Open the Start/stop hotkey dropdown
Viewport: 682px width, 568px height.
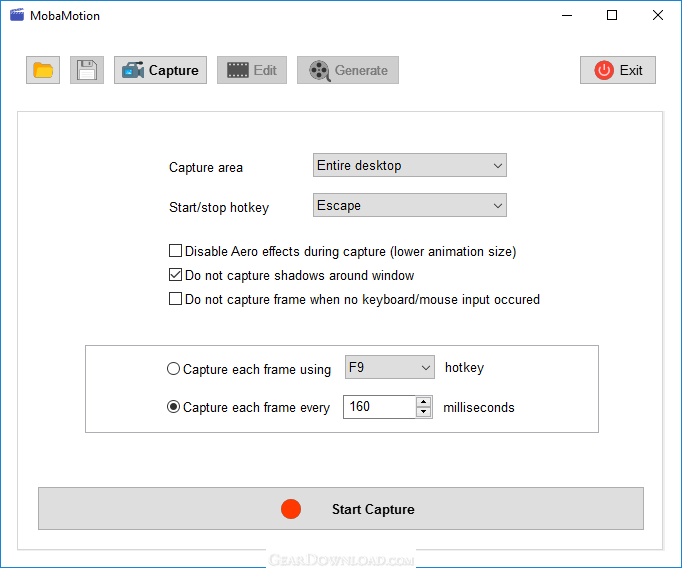point(410,205)
